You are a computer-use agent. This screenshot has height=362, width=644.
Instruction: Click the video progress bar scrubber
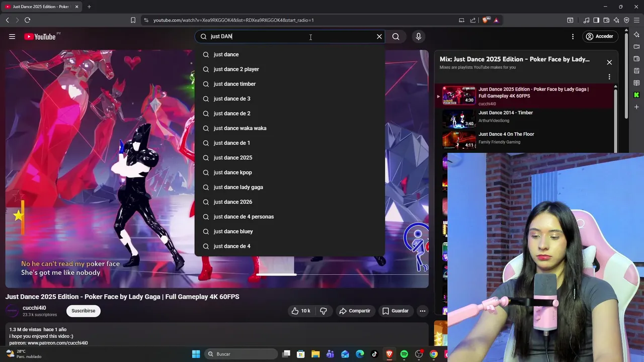tap(276, 275)
